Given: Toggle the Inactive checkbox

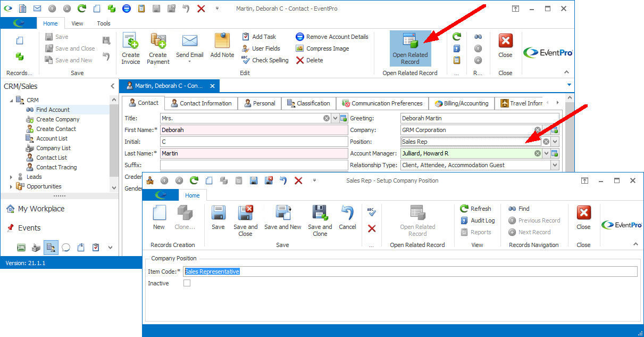Looking at the screenshot, I should (x=187, y=283).
